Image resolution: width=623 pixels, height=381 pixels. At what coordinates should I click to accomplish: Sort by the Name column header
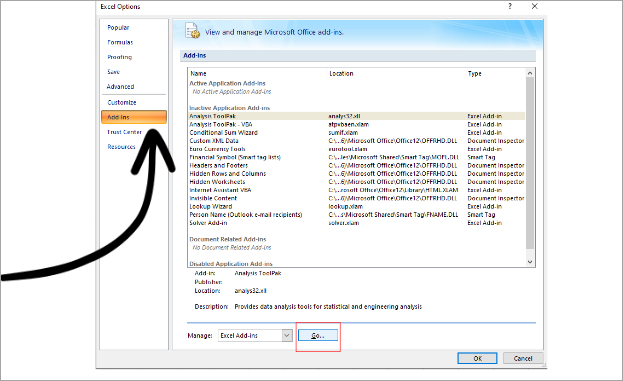(198, 73)
